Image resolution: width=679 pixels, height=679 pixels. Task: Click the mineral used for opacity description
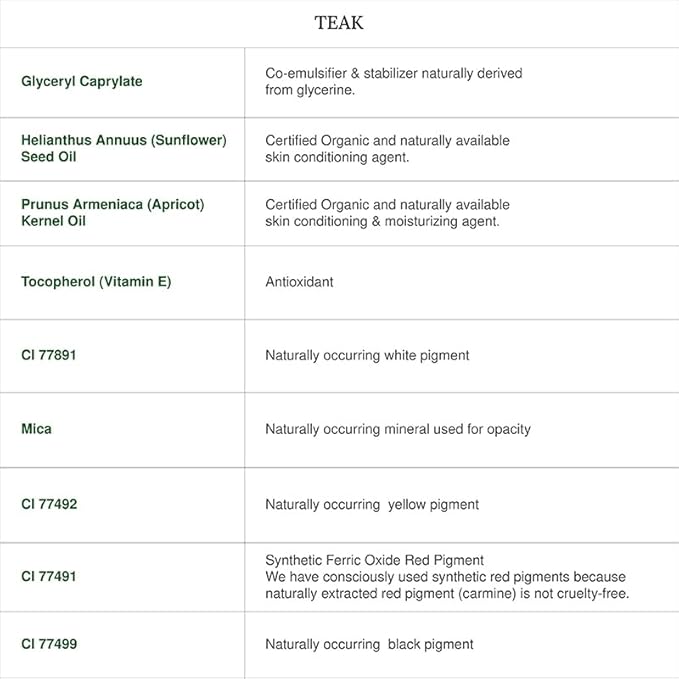coord(397,429)
